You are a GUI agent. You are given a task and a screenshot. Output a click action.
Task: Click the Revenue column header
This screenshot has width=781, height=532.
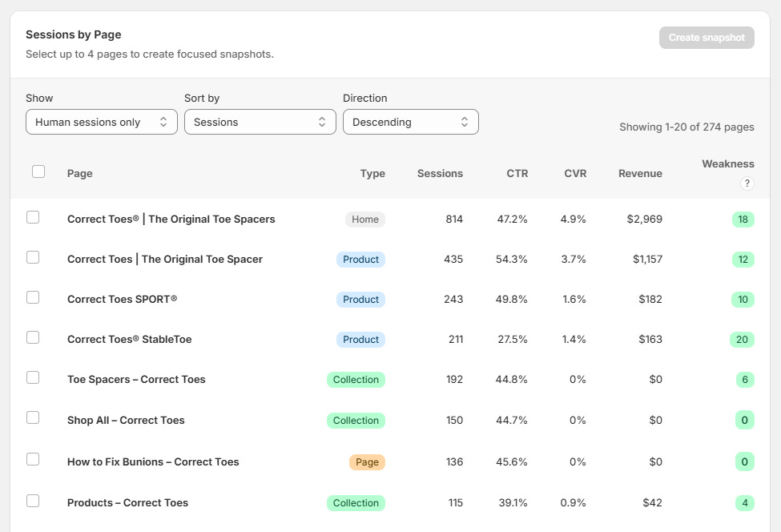click(640, 173)
